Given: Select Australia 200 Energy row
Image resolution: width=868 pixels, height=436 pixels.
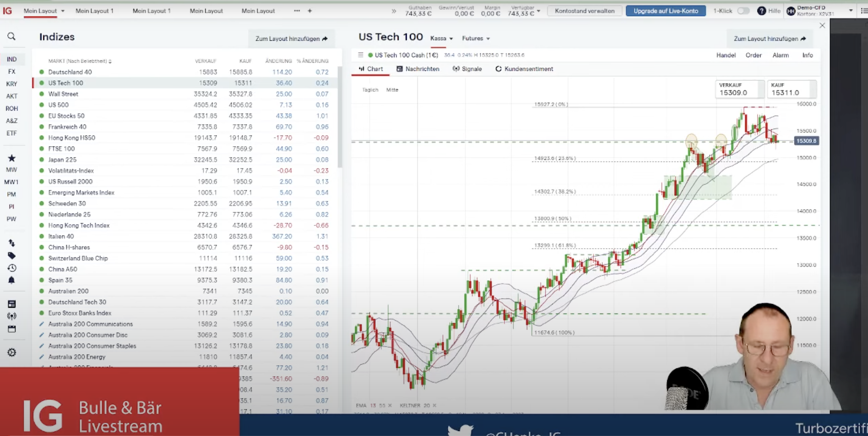Looking at the screenshot, I should click(185, 357).
